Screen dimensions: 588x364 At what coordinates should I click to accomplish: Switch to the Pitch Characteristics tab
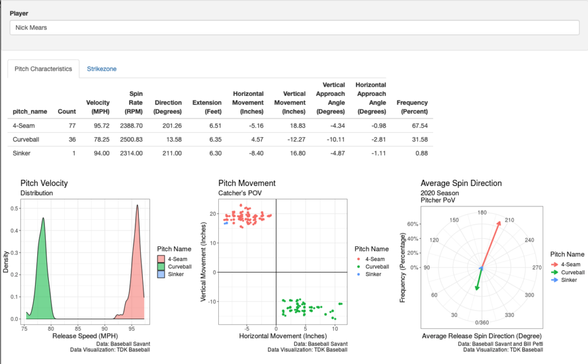(x=43, y=69)
